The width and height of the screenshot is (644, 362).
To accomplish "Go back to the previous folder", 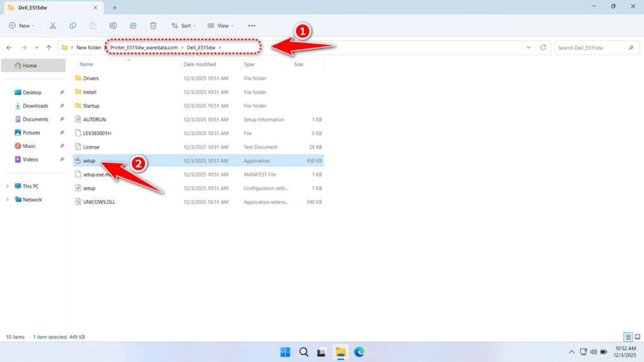I will click(9, 47).
